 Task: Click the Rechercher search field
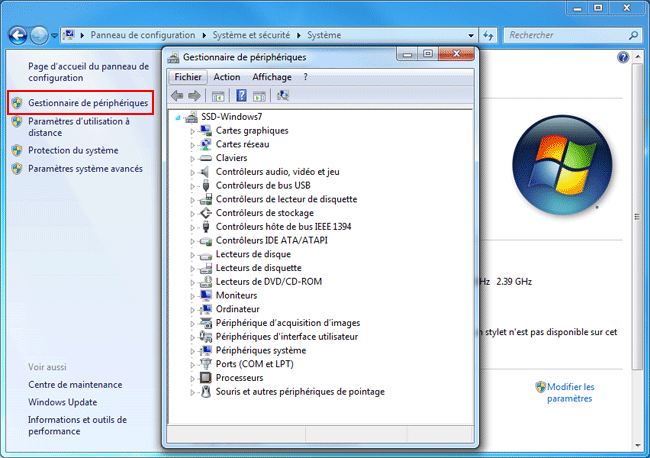pos(565,35)
